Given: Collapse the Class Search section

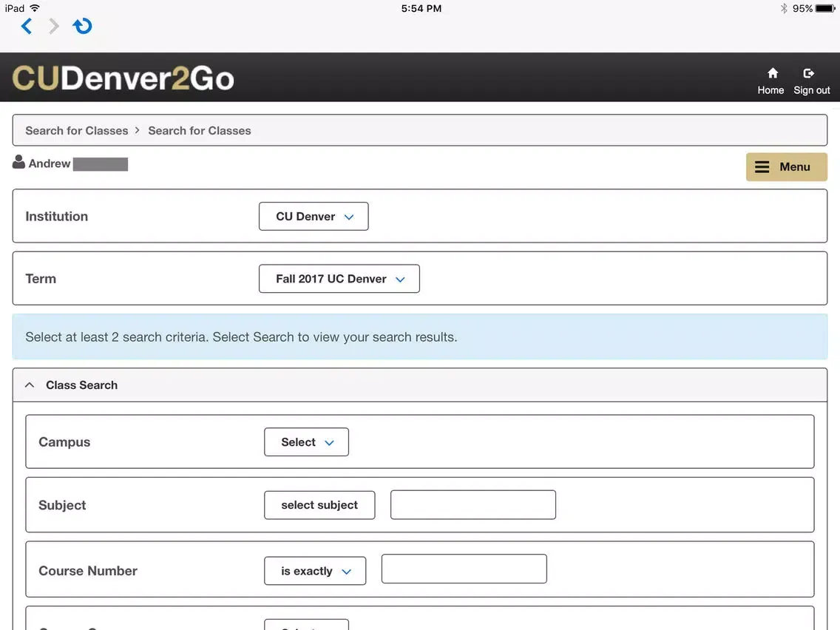Looking at the screenshot, I should click(30, 385).
